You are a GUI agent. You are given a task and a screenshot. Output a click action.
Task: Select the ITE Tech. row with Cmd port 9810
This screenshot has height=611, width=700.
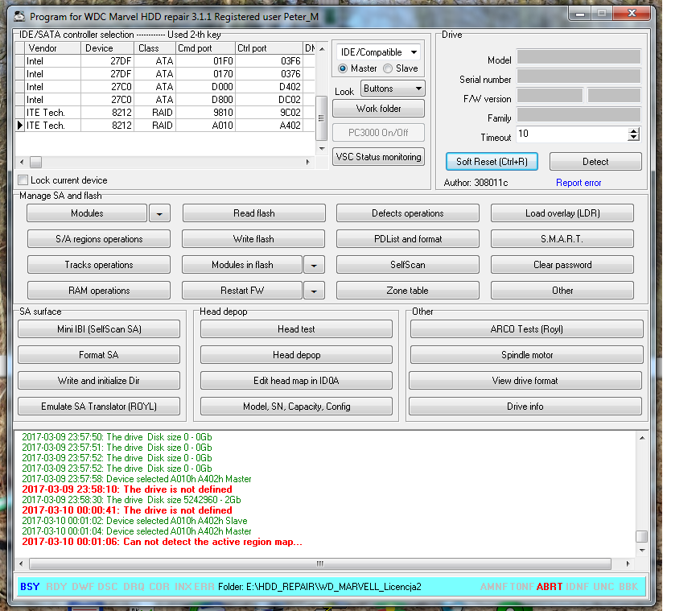(165, 113)
